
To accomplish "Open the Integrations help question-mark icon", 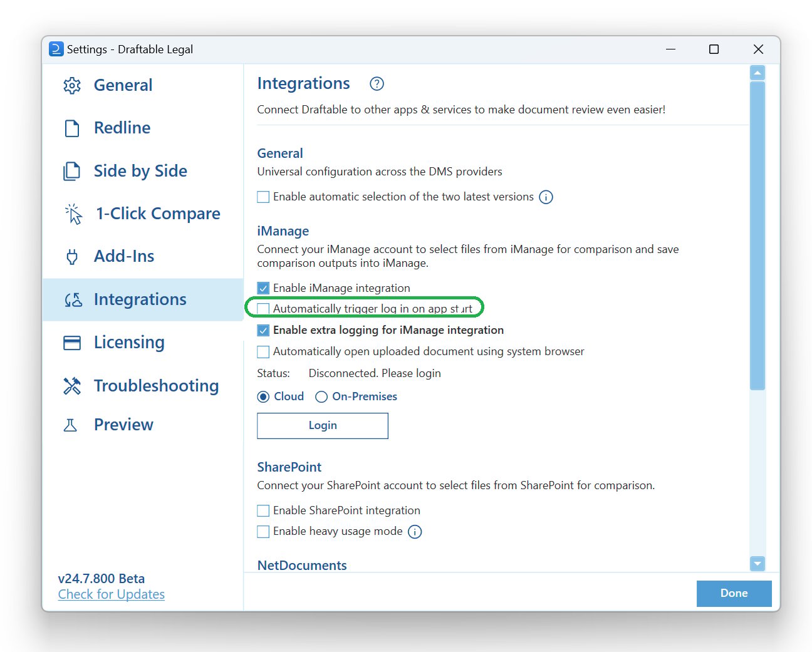I will [377, 83].
